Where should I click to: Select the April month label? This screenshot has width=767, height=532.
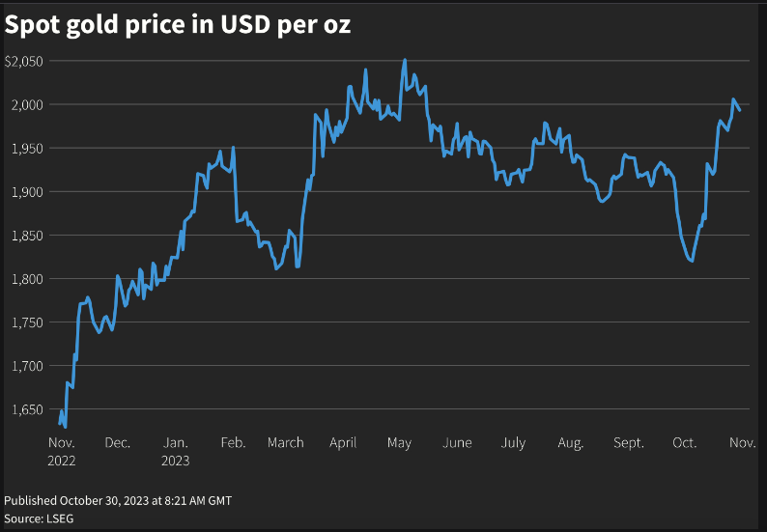[343, 443]
